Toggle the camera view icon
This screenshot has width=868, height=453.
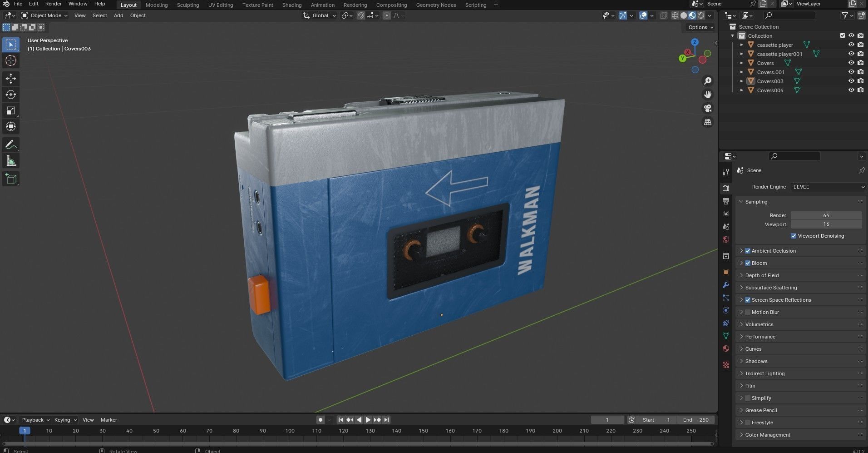coord(707,108)
